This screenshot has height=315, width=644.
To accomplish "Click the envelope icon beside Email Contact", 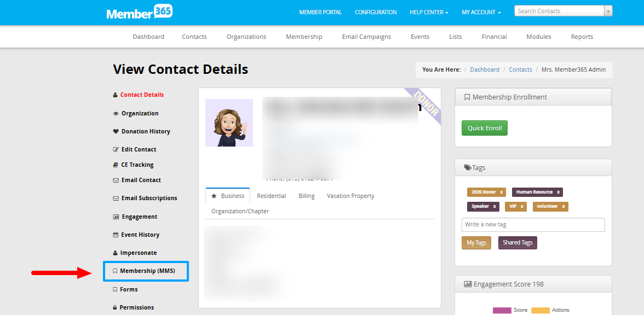I will (x=116, y=180).
